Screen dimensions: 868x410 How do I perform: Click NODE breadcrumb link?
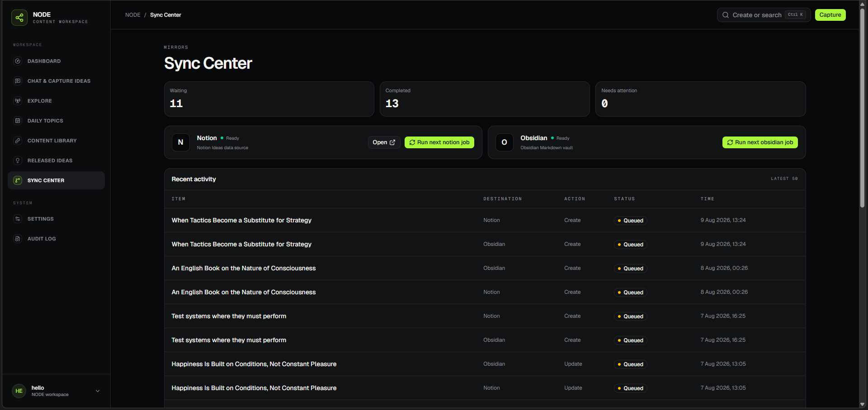pyautogui.click(x=133, y=15)
